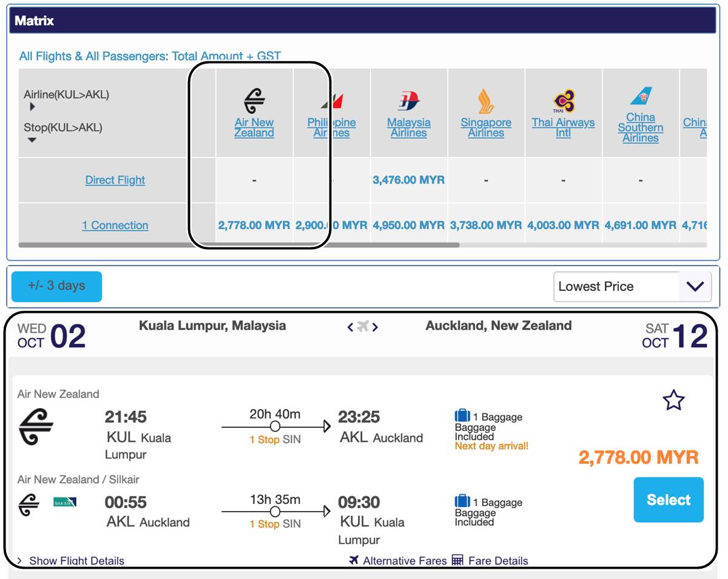Click the 2,778.00 MYR orange total price
Viewport: 728px width, 579px height.
[638, 457]
